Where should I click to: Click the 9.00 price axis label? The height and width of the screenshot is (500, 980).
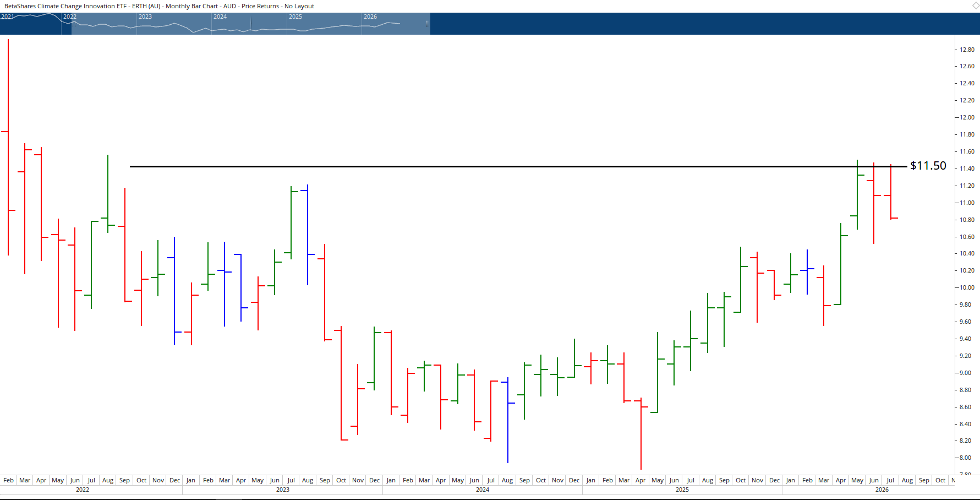point(965,373)
